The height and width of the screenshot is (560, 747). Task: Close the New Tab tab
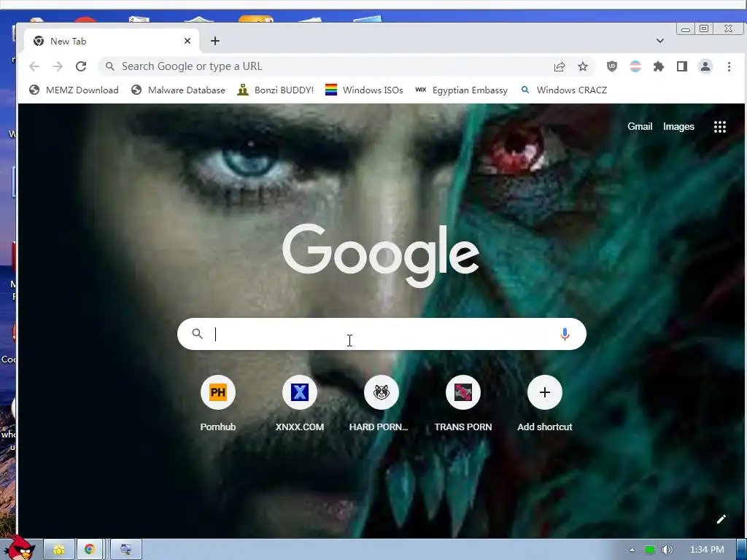coord(187,41)
